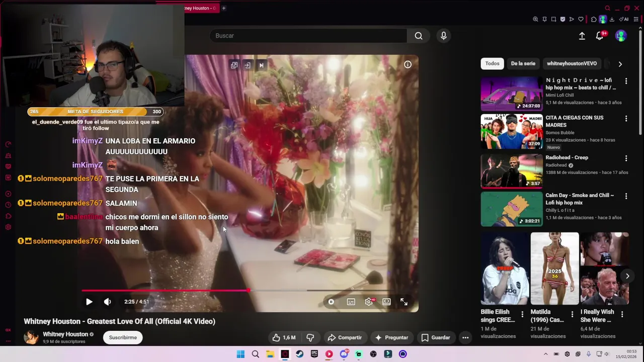Image resolution: width=644 pixels, height=362 pixels.
Task: Open browser zoom magnifier icon
Action: point(535,19)
